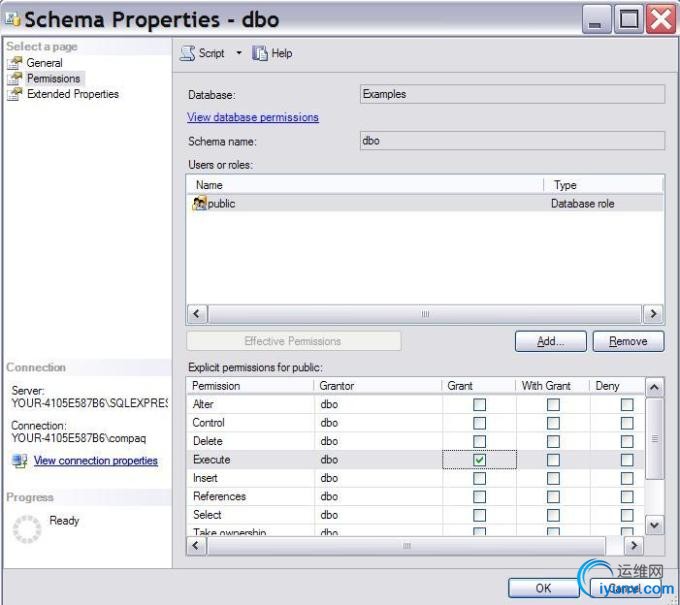Image resolution: width=680 pixels, height=605 pixels.
Task: Click left arrow of users list scrollbar
Action: coord(197,314)
